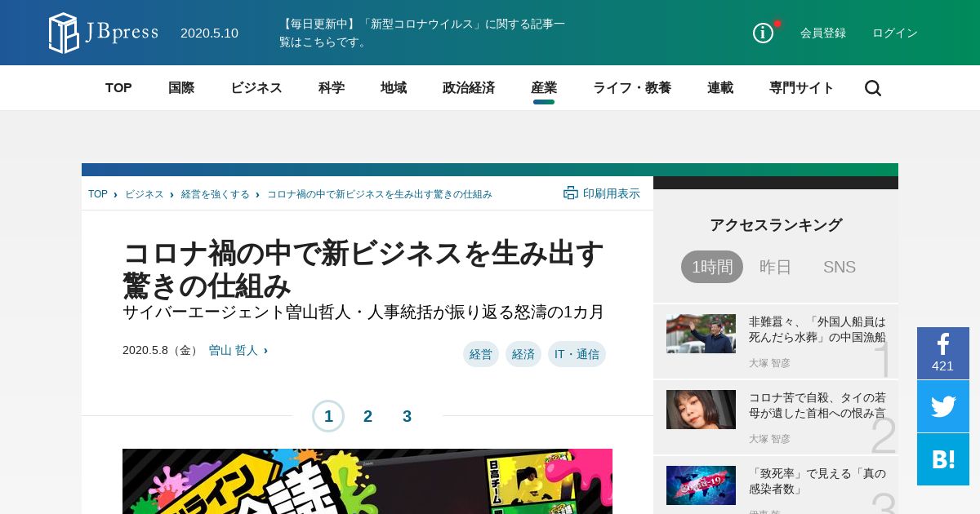Screen dimensions: 980x514
Task: Switch ranking to 昨日 tab
Action: (x=776, y=267)
